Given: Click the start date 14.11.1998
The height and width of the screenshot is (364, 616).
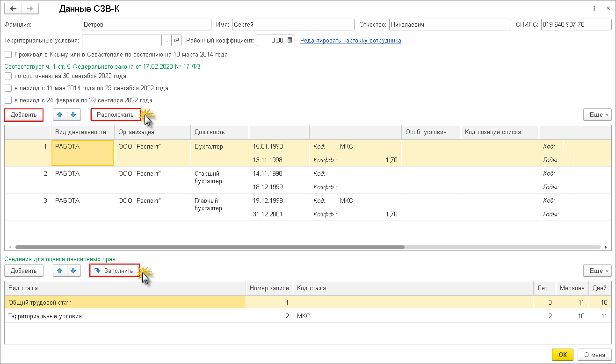Looking at the screenshot, I should [268, 173].
